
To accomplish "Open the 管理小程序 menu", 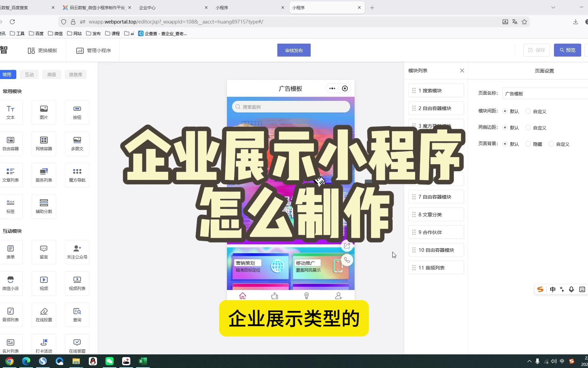I will [x=94, y=50].
